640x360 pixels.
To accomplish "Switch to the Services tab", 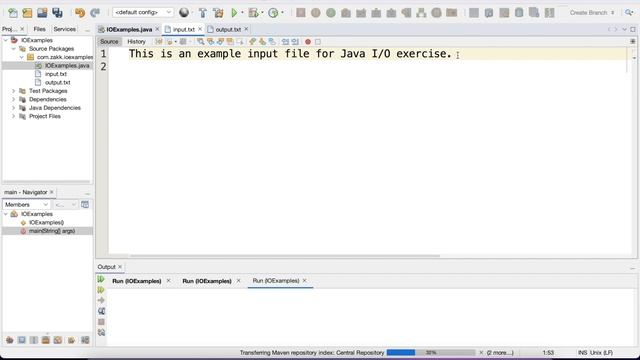I will click(64, 29).
